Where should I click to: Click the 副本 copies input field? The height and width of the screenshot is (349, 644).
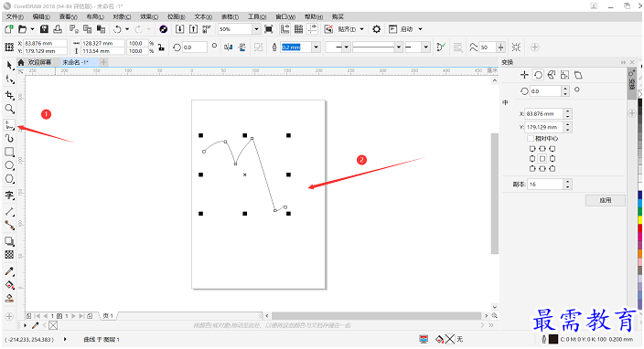(x=545, y=185)
